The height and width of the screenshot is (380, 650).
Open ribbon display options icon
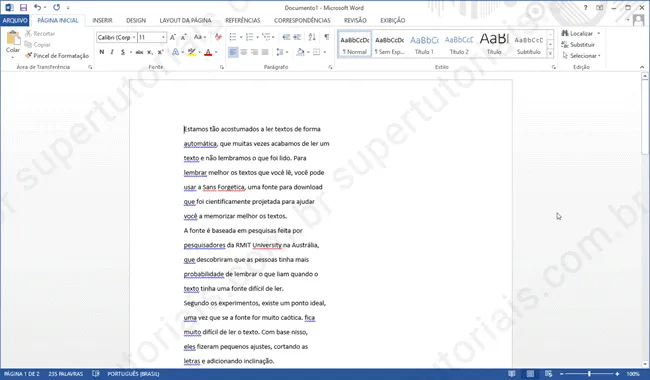click(x=599, y=8)
